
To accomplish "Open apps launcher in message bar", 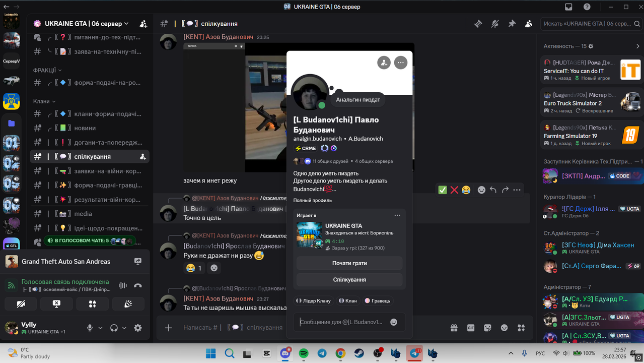I will pos(521,328).
